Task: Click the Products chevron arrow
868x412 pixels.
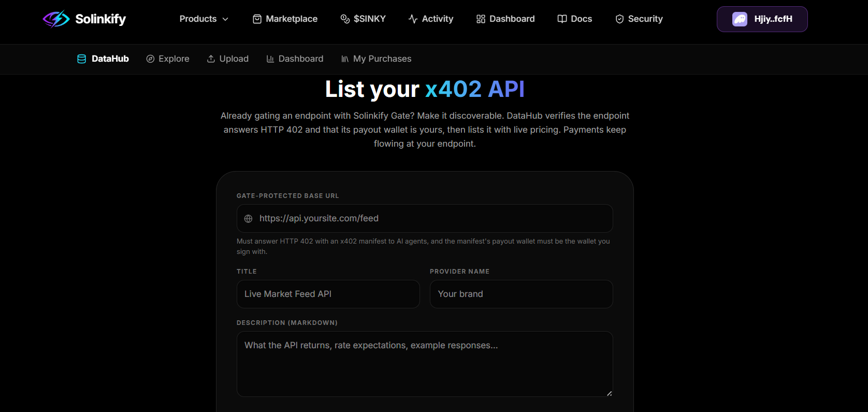Action: [225, 19]
